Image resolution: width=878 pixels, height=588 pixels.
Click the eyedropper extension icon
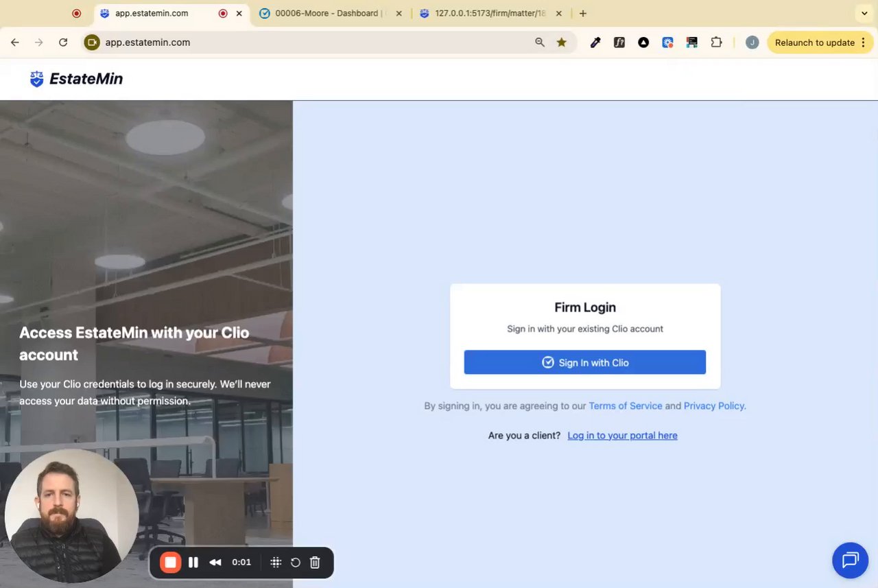595,43
